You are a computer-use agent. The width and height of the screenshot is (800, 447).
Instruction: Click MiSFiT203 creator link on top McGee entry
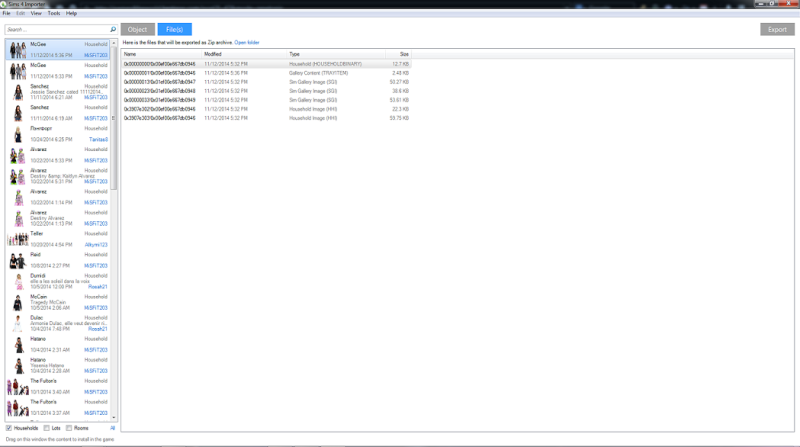pos(96,55)
